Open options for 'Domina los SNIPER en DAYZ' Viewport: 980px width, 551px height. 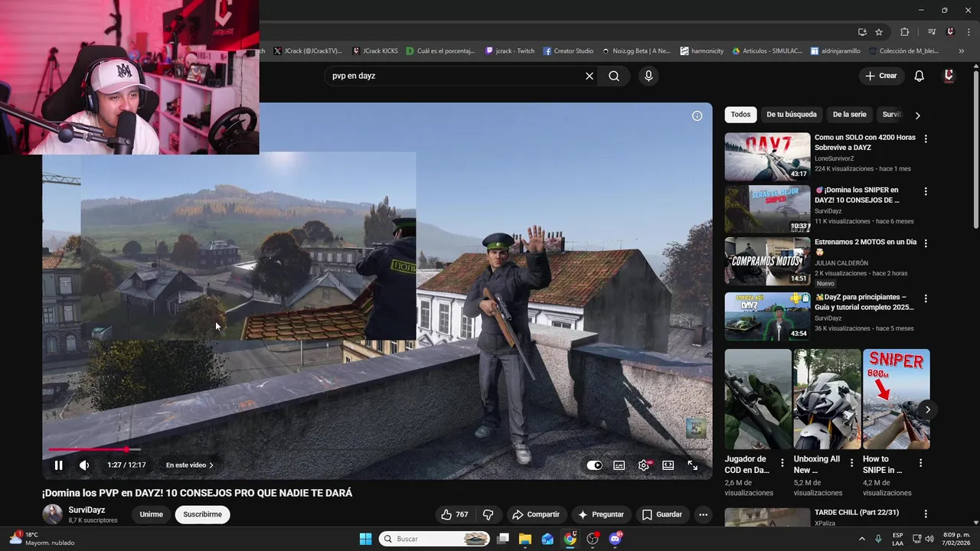click(926, 191)
